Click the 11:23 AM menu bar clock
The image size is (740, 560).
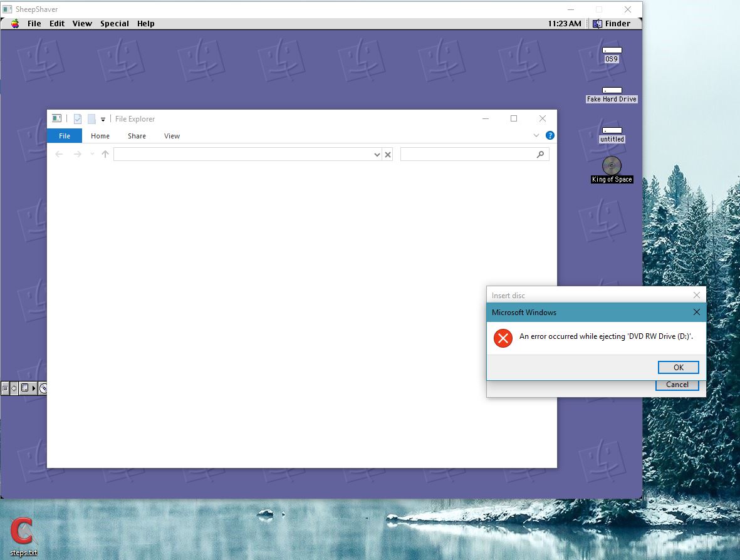pos(565,24)
